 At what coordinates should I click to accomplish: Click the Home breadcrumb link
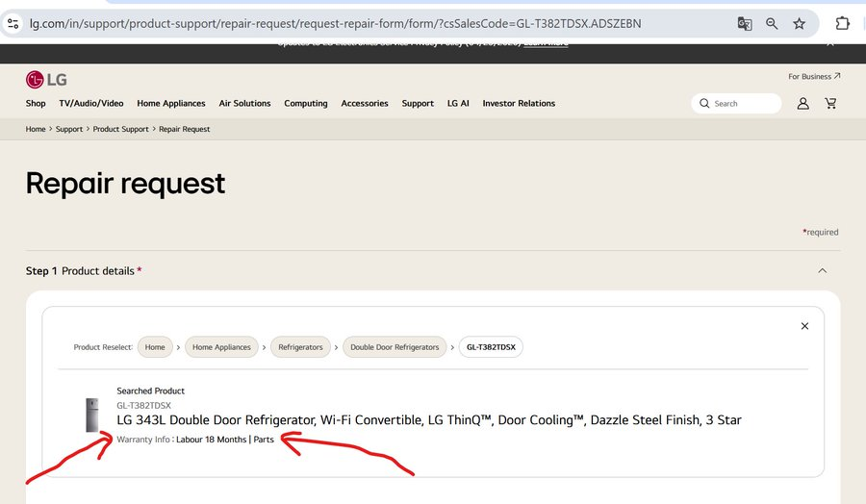[36, 129]
